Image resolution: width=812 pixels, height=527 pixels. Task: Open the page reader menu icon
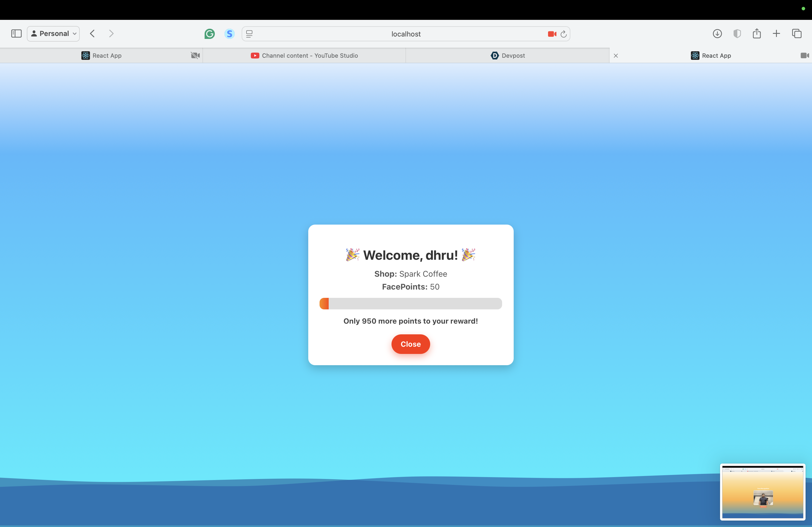[249, 34]
